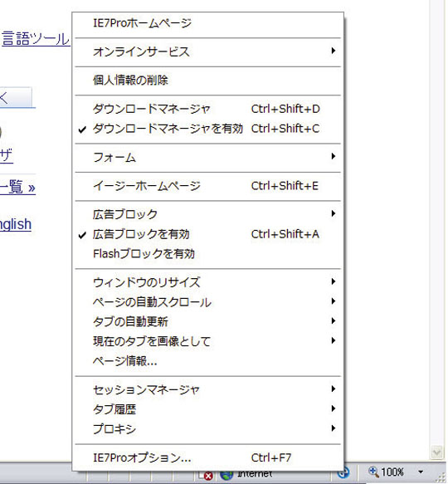Select ページ情報... menu item
Viewport: 448px width, 484px height.
[207, 361]
